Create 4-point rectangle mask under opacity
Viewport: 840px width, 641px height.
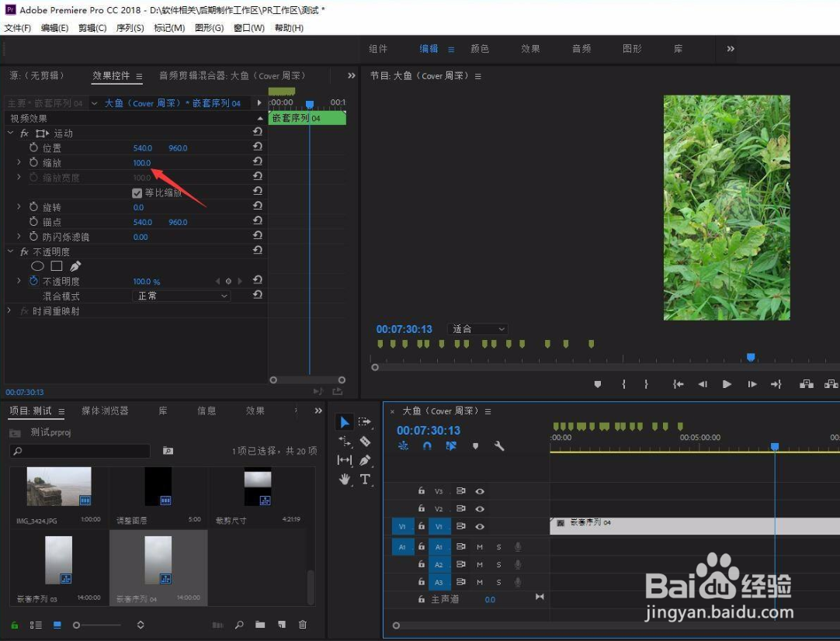click(56, 265)
